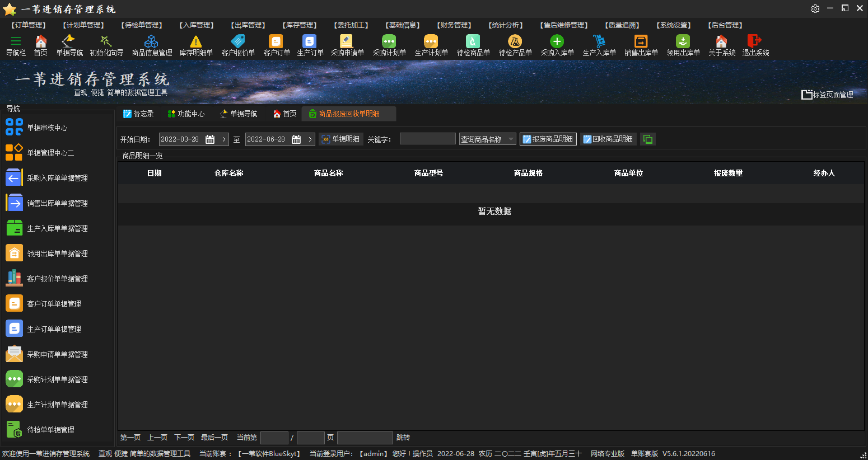
Task: Go to 下一页 in the pagination bar
Action: pyautogui.click(x=184, y=438)
